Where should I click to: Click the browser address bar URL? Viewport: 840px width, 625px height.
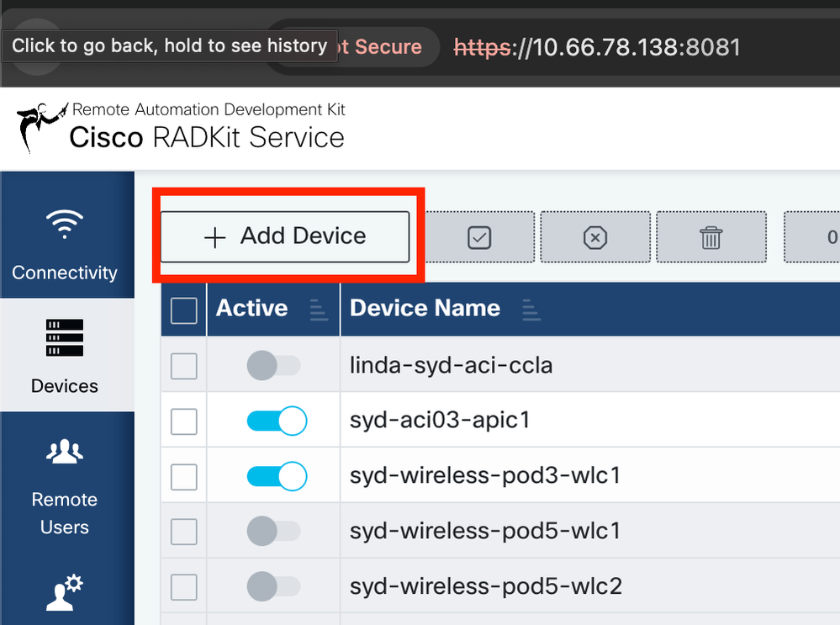597,47
